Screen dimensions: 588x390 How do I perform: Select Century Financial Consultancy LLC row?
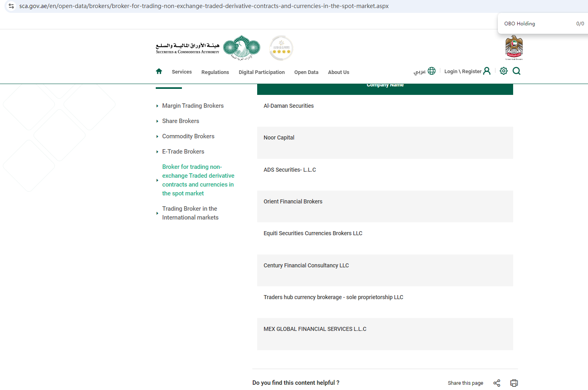coord(385,270)
